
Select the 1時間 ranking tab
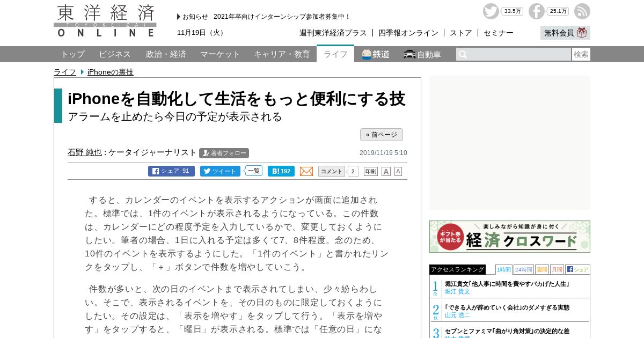pyautogui.click(x=504, y=269)
